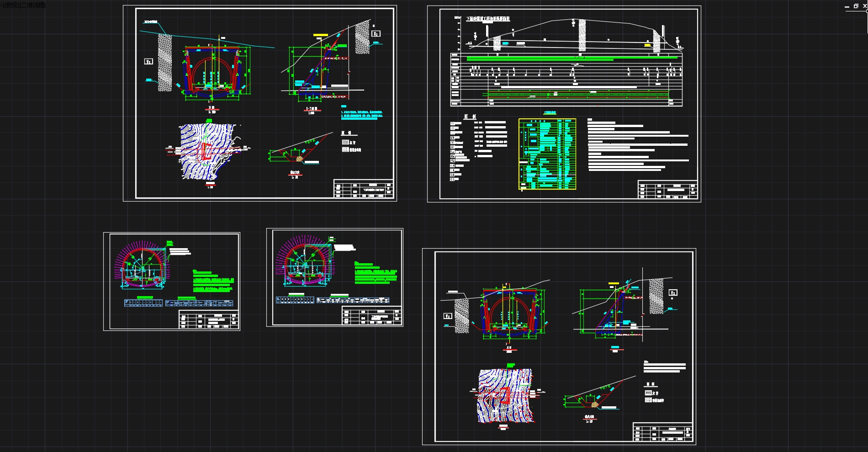The height and width of the screenshot is (452, 868).
Task: Select title block of top-left sheet
Action: pyautogui.click(x=364, y=188)
